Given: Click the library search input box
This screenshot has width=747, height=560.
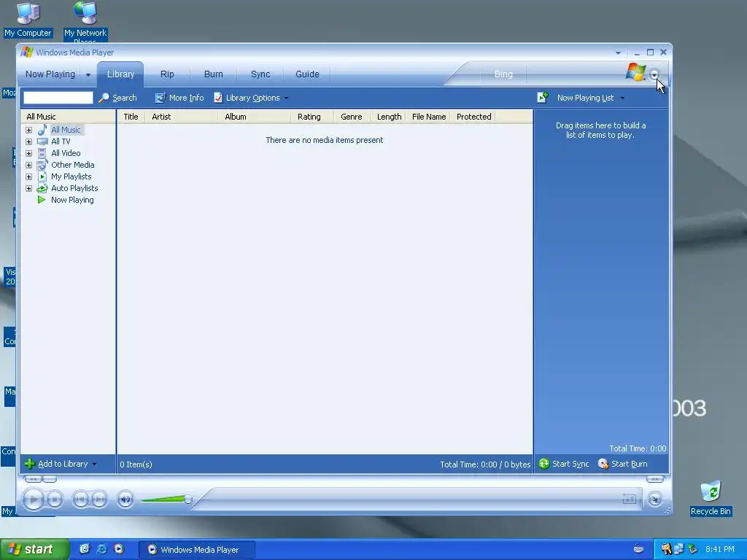Looking at the screenshot, I should pos(58,98).
